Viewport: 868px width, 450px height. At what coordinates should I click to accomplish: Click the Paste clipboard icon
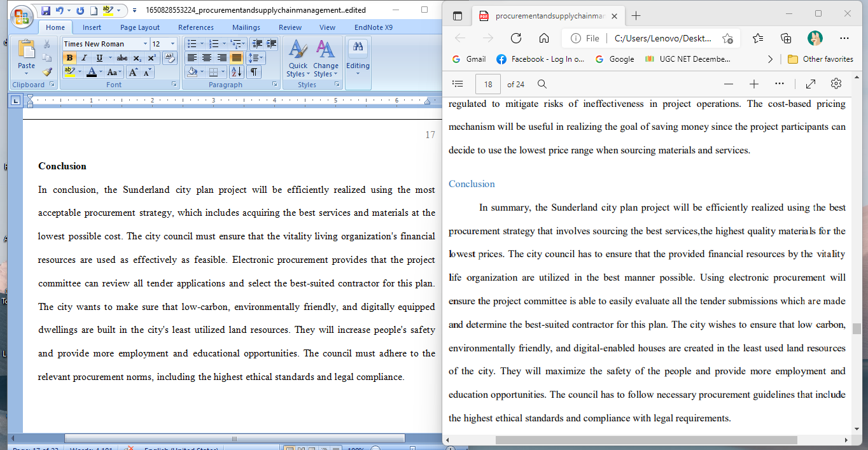coord(27,50)
